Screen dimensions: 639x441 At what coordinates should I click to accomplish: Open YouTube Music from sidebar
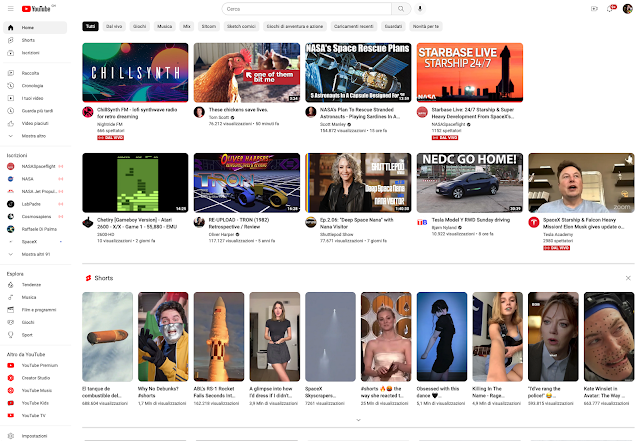coord(36,390)
